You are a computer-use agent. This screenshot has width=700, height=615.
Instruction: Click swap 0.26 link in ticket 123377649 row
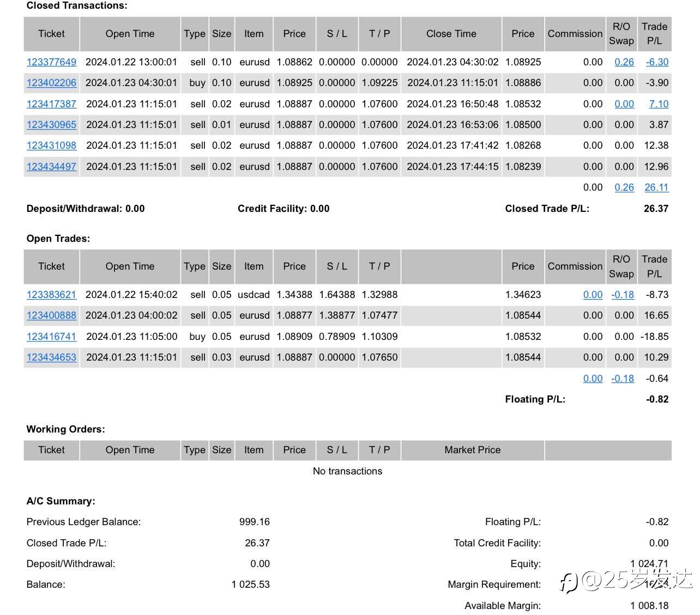click(x=624, y=62)
